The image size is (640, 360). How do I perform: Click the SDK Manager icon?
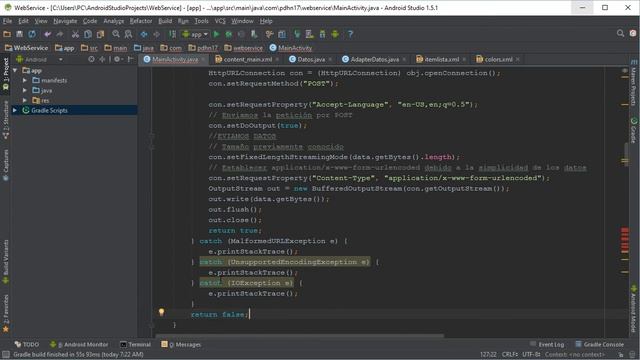point(322,34)
